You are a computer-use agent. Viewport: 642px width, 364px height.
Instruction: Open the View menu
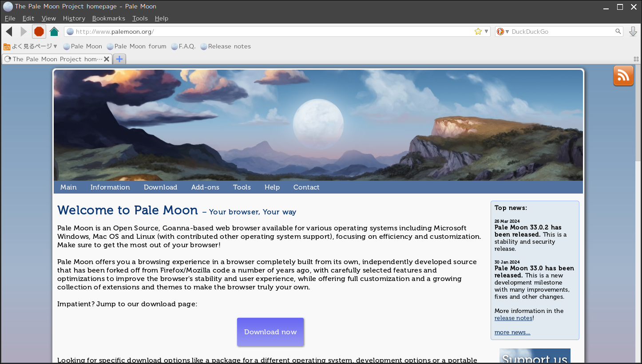[x=49, y=18]
